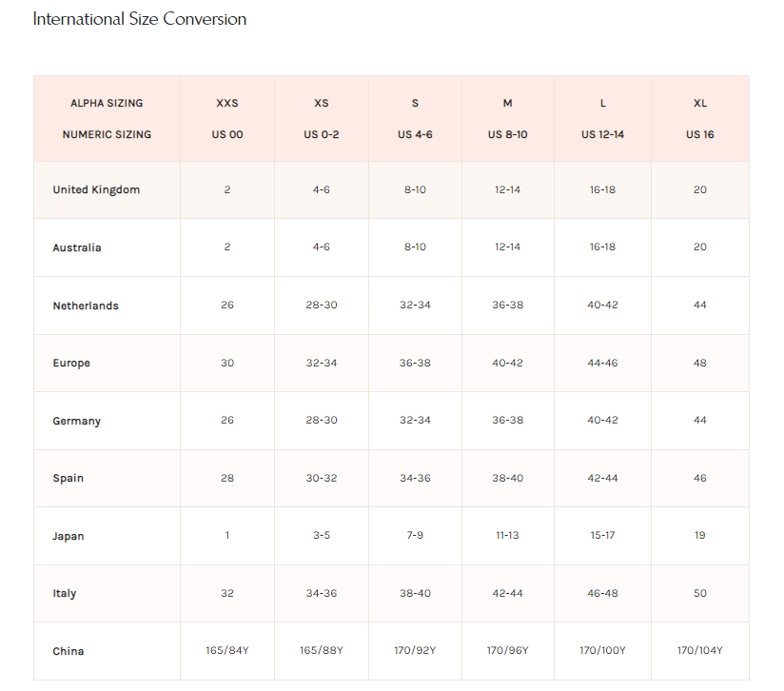Select the Germany row label
The height and width of the screenshot is (691, 784).
click(76, 421)
